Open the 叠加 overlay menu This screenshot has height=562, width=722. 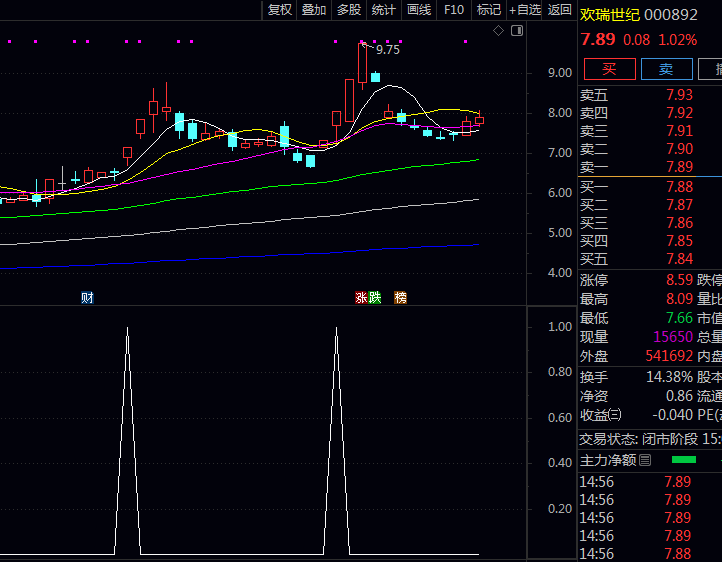tap(314, 10)
